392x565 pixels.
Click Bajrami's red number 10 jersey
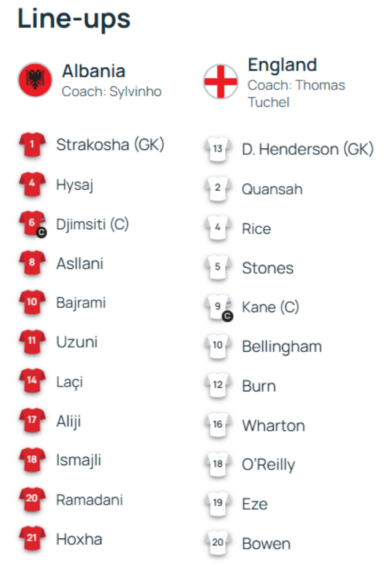[32, 303]
